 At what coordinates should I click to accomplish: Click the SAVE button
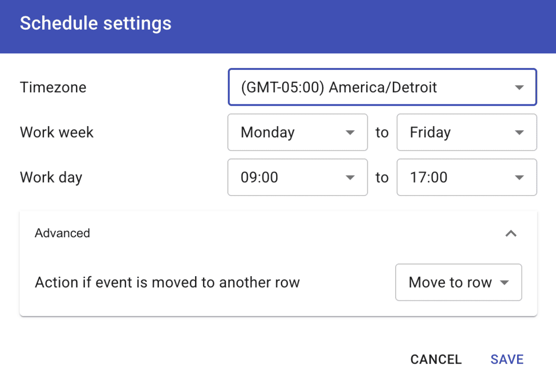coord(506,360)
